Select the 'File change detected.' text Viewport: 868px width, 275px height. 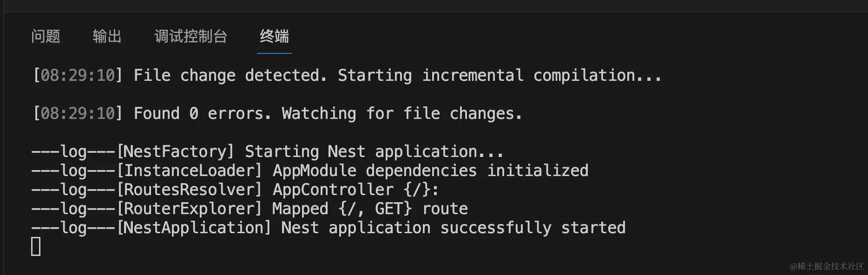pos(231,75)
